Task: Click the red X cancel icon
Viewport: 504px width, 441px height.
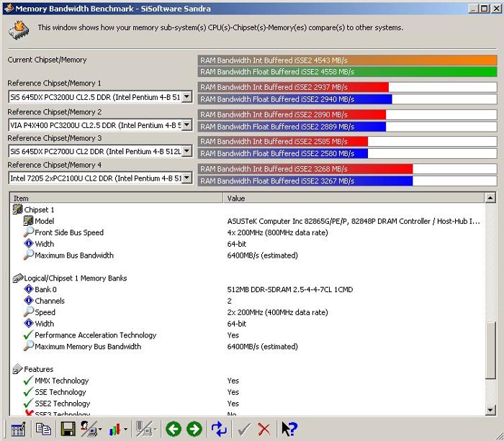Action: (x=264, y=429)
